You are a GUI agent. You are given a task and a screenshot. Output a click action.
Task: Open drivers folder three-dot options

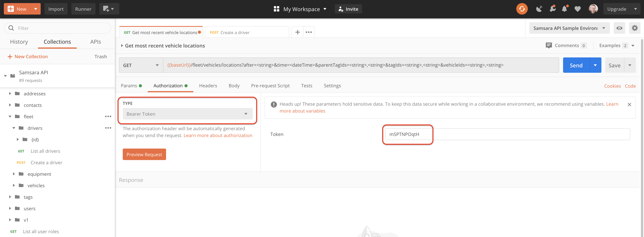[108, 128]
